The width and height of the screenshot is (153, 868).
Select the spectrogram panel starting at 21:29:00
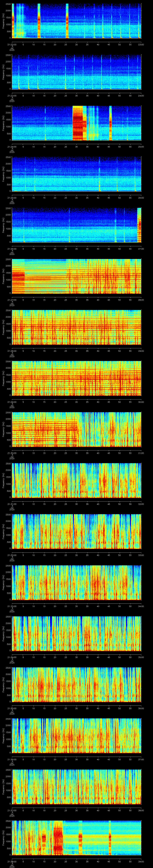pyautogui.click(x=76, y=378)
